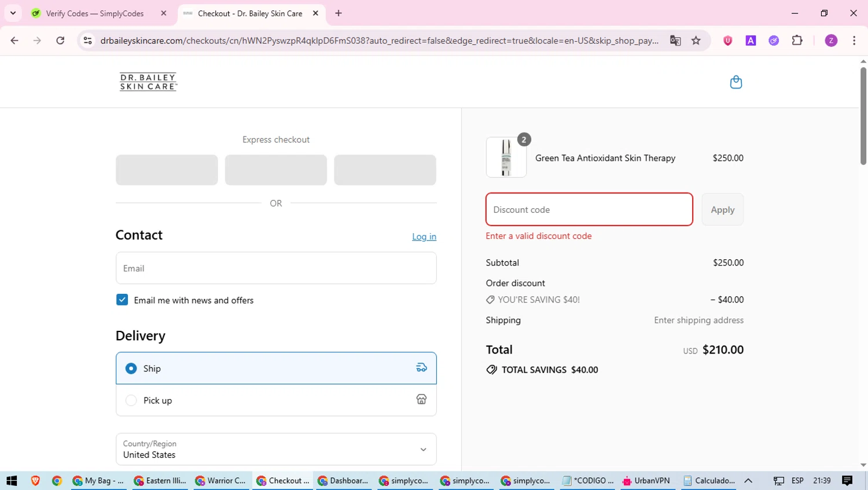Viewport: 868px width, 490px height.
Task: Click the first express checkout button
Action: point(167,170)
